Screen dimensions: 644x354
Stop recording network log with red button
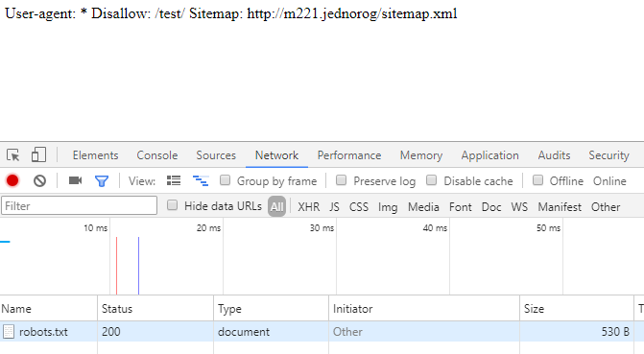[x=12, y=180]
